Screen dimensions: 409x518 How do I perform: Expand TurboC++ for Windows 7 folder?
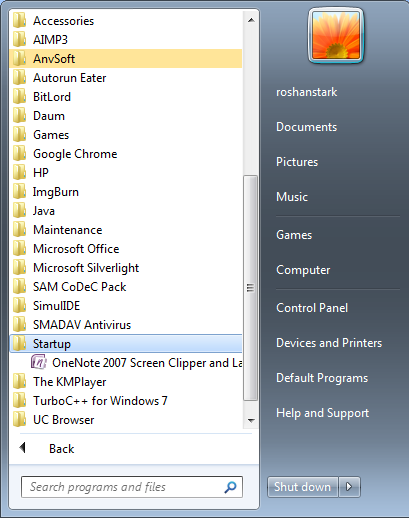click(126, 400)
